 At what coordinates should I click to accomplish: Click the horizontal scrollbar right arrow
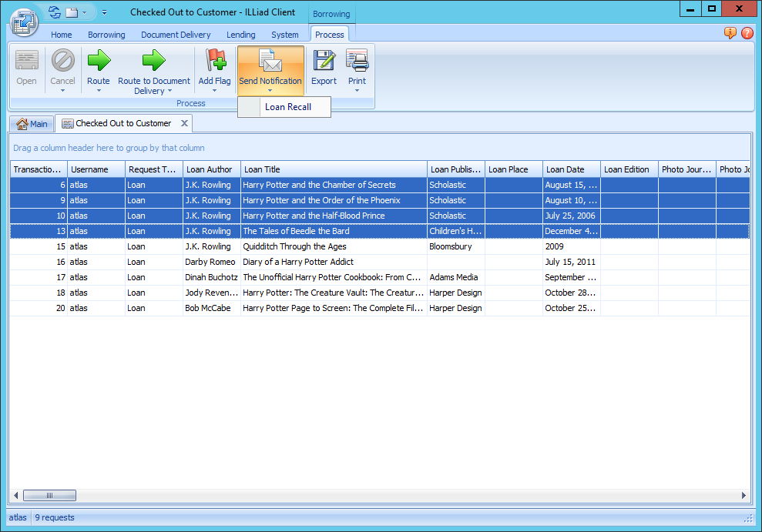pos(744,496)
